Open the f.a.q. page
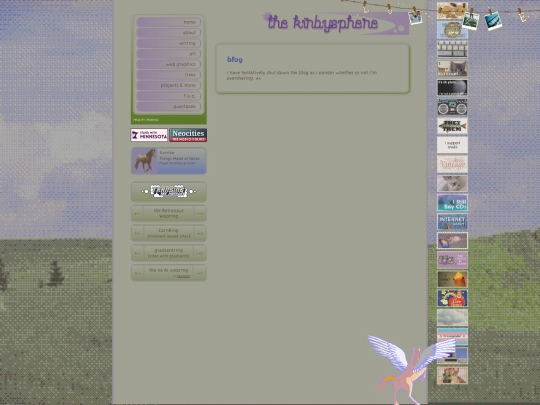This screenshot has height=405, width=540. [169, 96]
